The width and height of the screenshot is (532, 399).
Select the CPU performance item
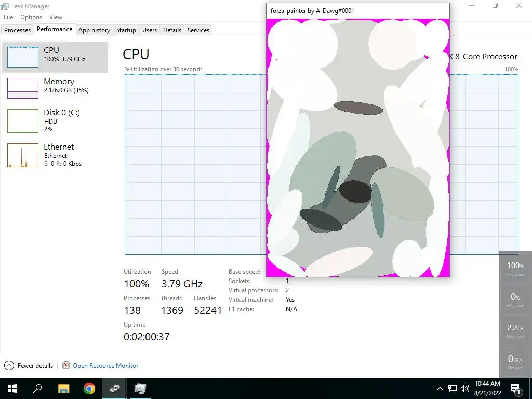55,57
